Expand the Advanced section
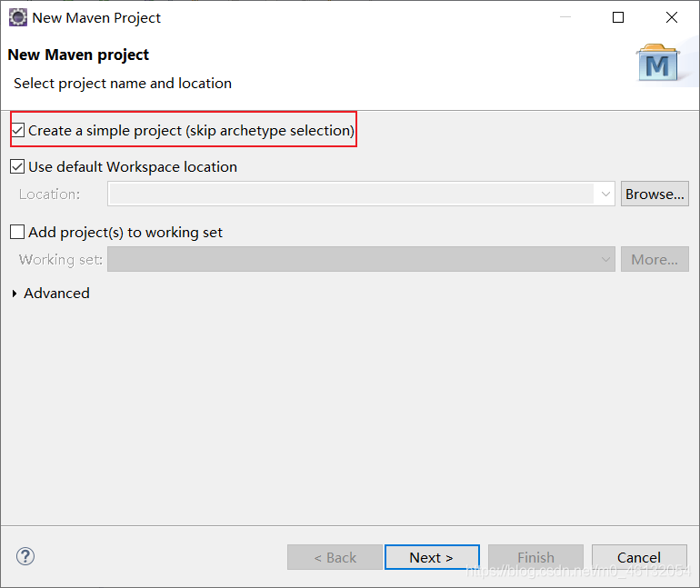Viewport: 700px width, 588px height. pos(15,294)
